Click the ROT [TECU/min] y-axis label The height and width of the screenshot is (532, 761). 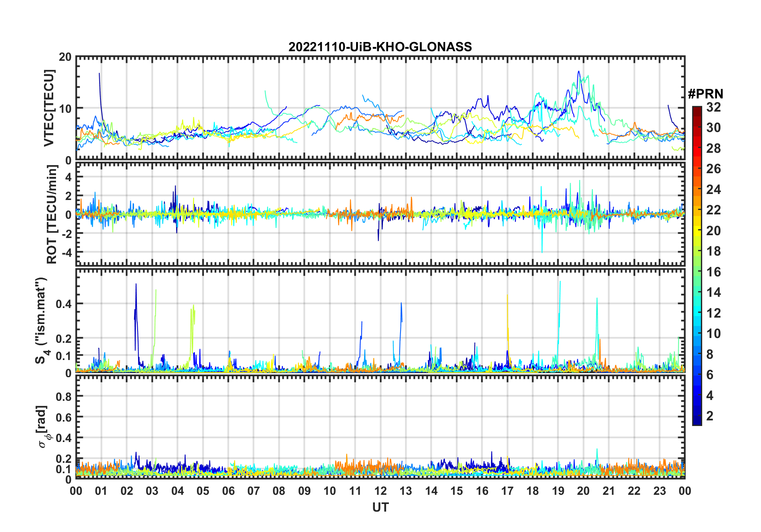click(52, 214)
